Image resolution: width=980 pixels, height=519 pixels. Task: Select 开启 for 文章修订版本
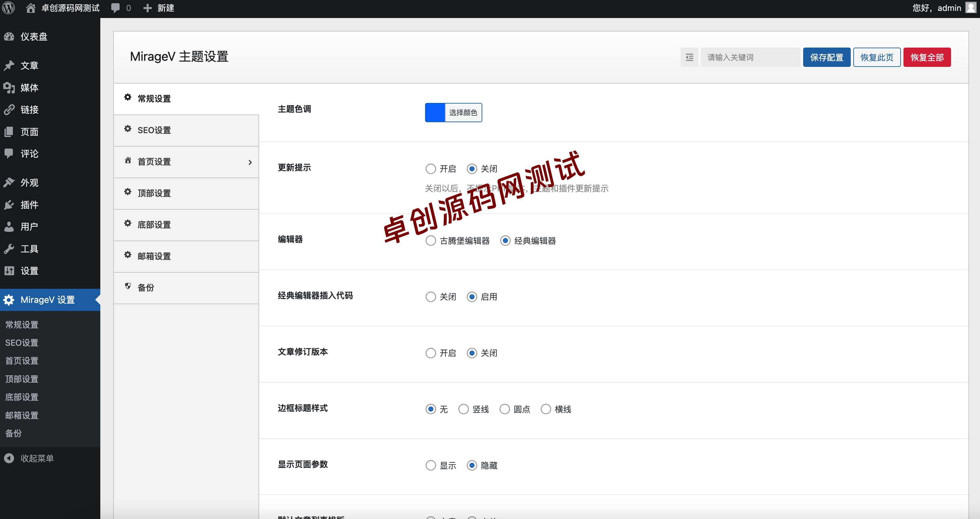pos(431,353)
